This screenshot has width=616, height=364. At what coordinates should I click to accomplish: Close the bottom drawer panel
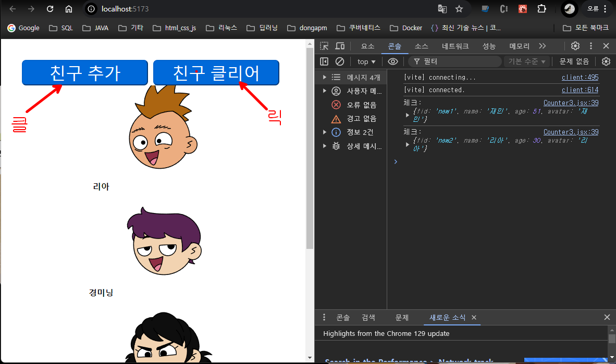[607, 317]
